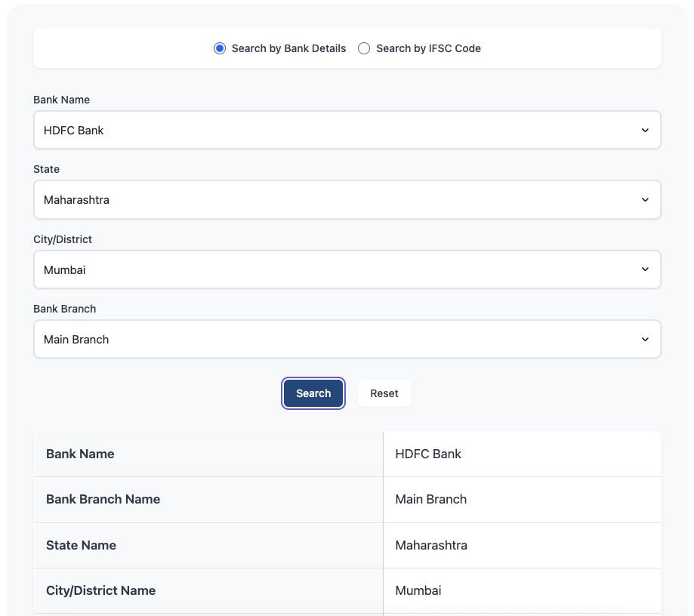Click the chevron arrow in the Maharashtra dropdown
The height and width of the screenshot is (616, 694).
tap(645, 200)
